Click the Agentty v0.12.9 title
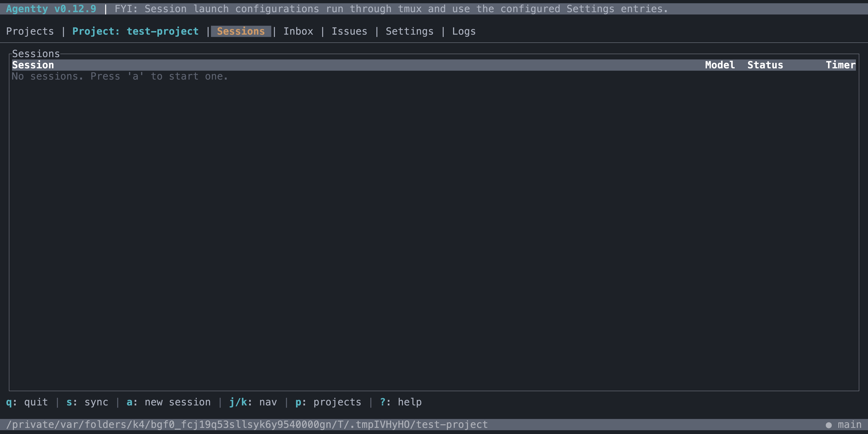The image size is (868, 434). 51,9
